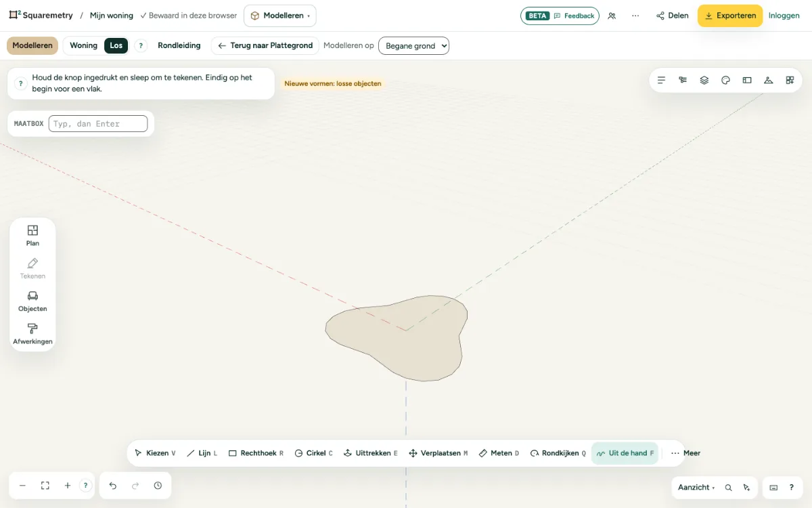Screen dimensions: 812x508
Task: Click the landscape scene icon
Action: pyautogui.click(x=768, y=80)
